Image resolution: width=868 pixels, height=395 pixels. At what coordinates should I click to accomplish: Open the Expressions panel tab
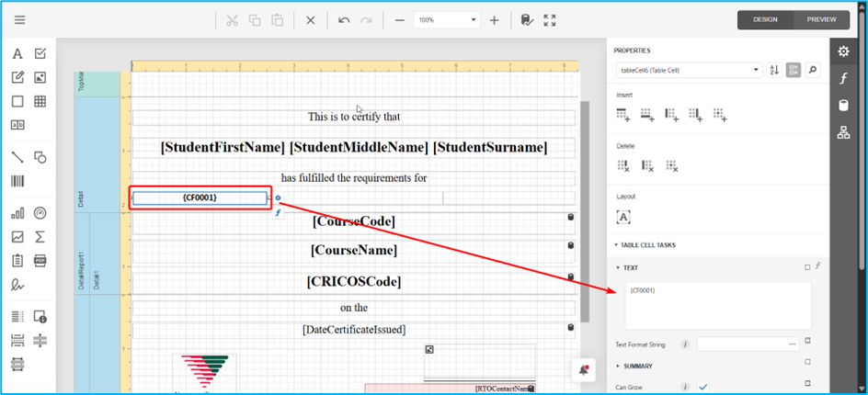[x=843, y=78]
